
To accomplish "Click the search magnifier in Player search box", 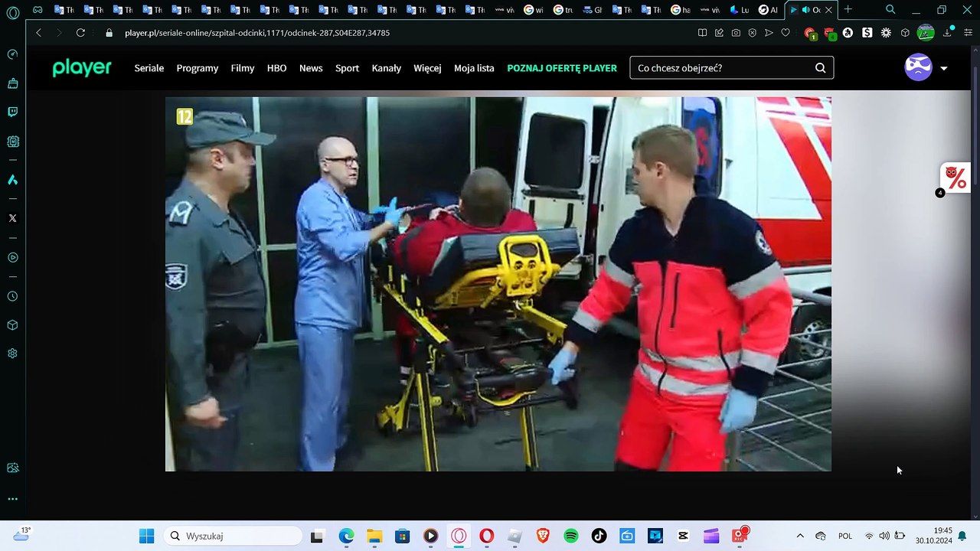I will coord(820,68).
